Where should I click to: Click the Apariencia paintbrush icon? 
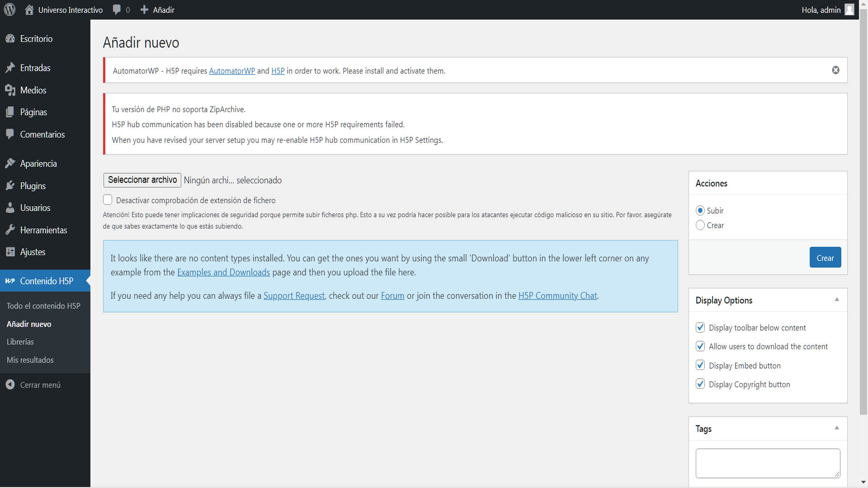pos(10,164)
